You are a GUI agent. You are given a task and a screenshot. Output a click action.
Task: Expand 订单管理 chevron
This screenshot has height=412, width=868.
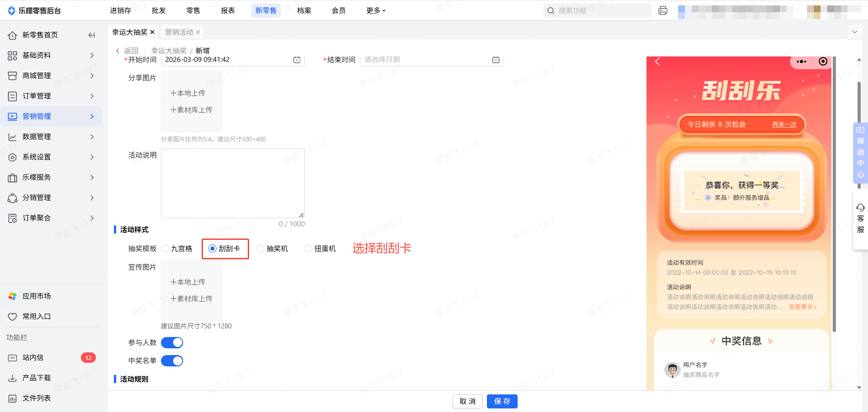click(x=92, y=96)
